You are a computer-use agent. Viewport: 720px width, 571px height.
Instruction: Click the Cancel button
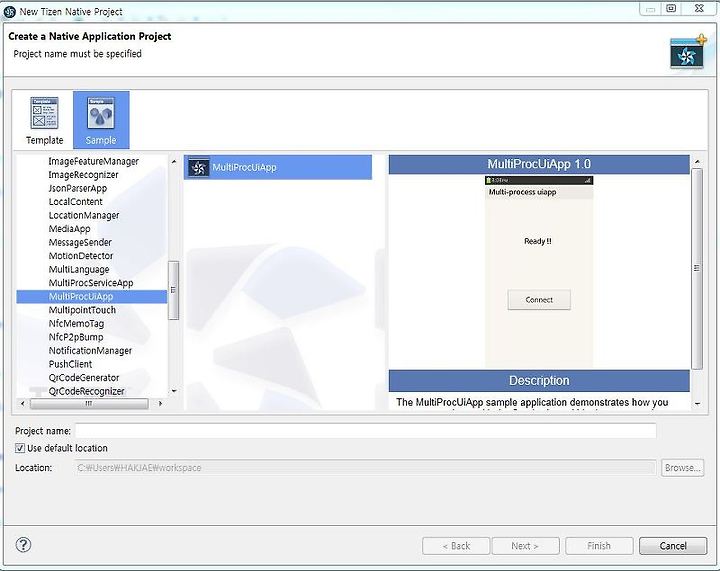click(x=673, y=546)
